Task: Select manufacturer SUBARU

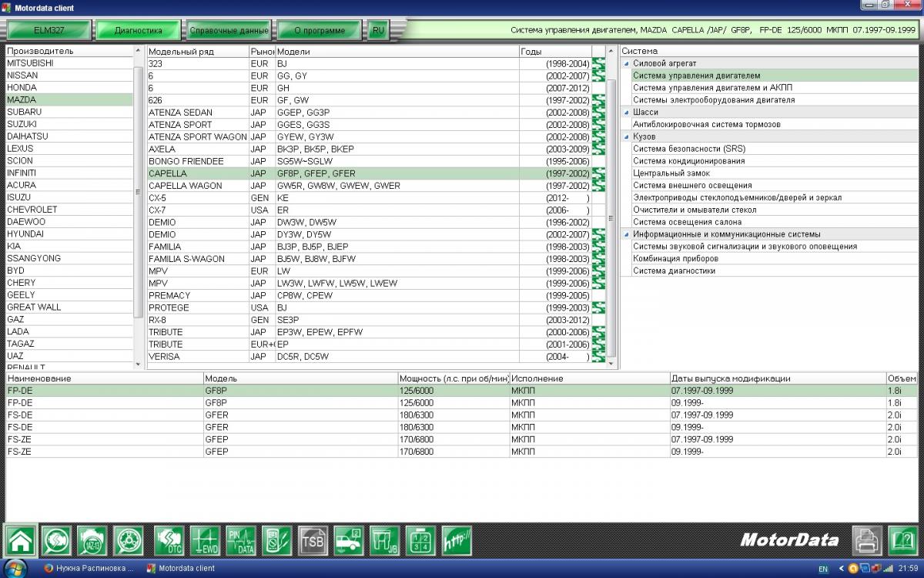Action: pyautogui.click(x=69, y=112)
